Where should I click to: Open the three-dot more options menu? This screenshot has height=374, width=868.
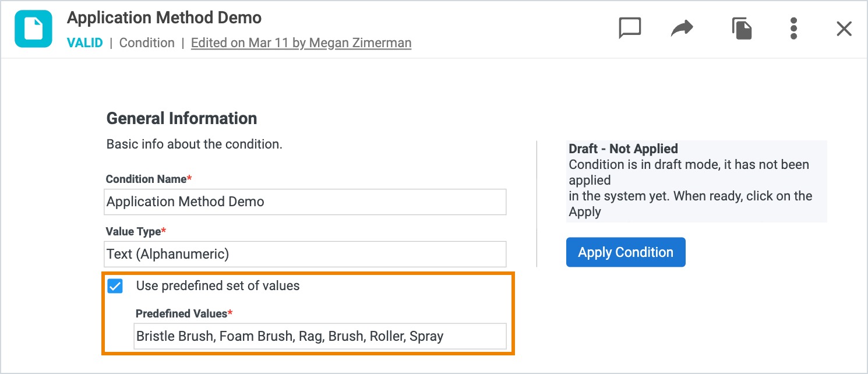click(x=793, y=28)
